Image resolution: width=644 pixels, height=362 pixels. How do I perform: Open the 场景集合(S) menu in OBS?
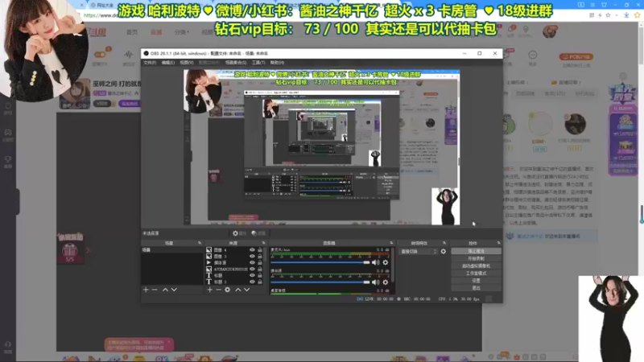[236, 63]
